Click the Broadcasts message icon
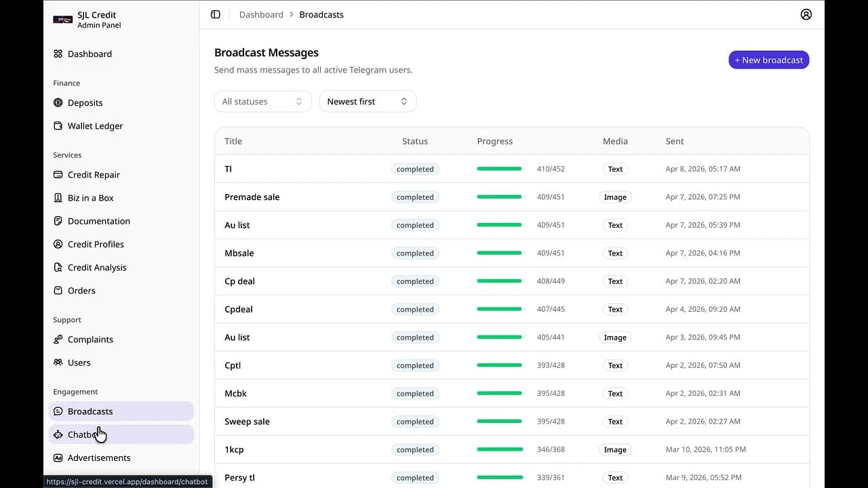The width and height of the screenshot is (868, 488). pyautogui.click(x=58, y=411)
